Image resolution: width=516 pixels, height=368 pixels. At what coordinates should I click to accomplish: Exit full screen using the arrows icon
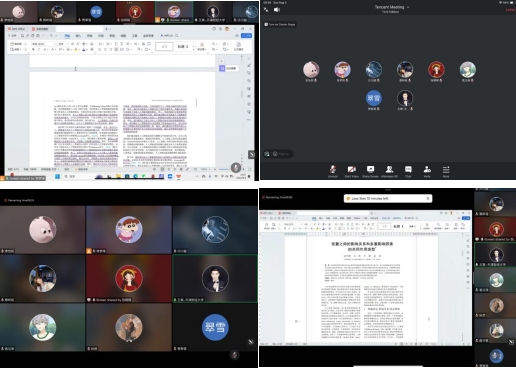click(266, 10)
